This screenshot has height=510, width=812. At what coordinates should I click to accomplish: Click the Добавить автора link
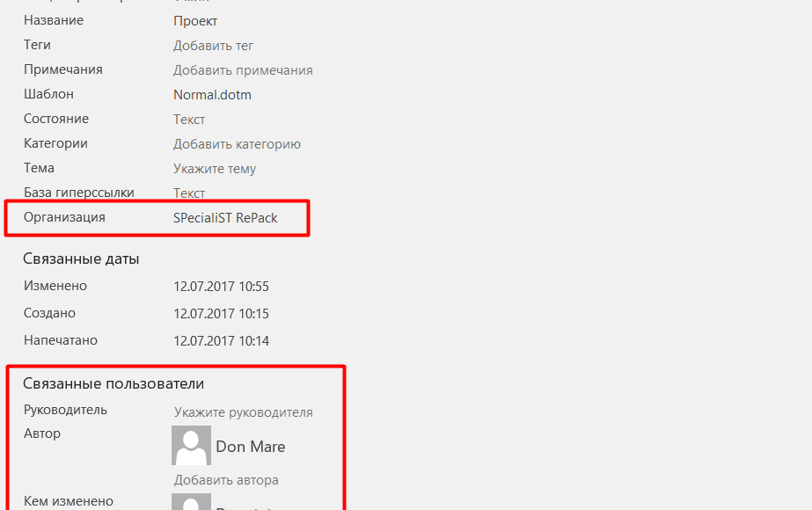[226, 480]
